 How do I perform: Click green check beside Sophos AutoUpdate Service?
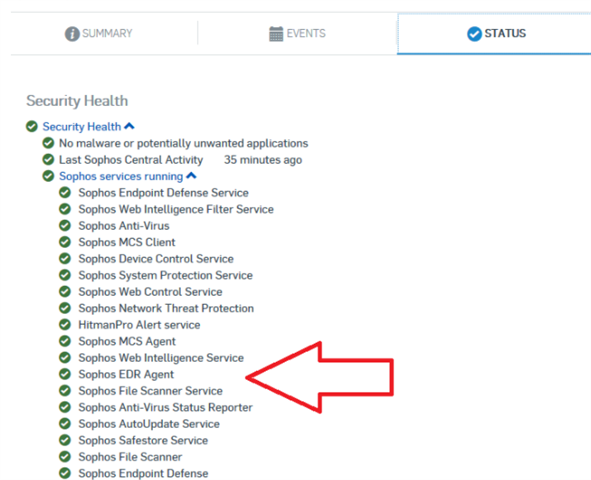coord(65,423)
